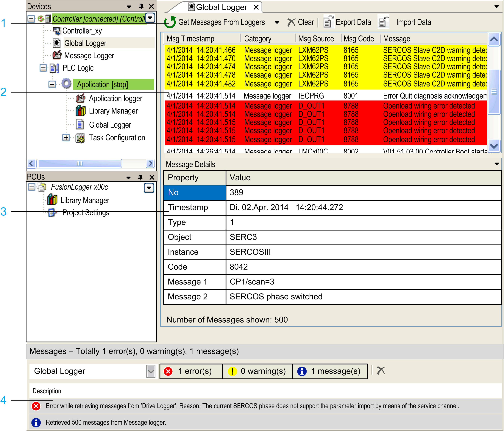
Task: Select the Message Logger icon in Devices
Action: tap(57, 55)
